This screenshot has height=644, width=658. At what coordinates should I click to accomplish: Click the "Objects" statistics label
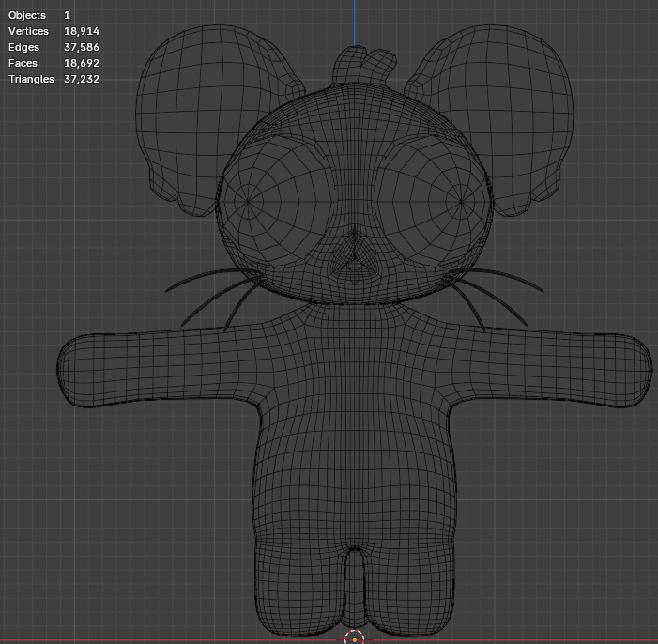(27, 15)
